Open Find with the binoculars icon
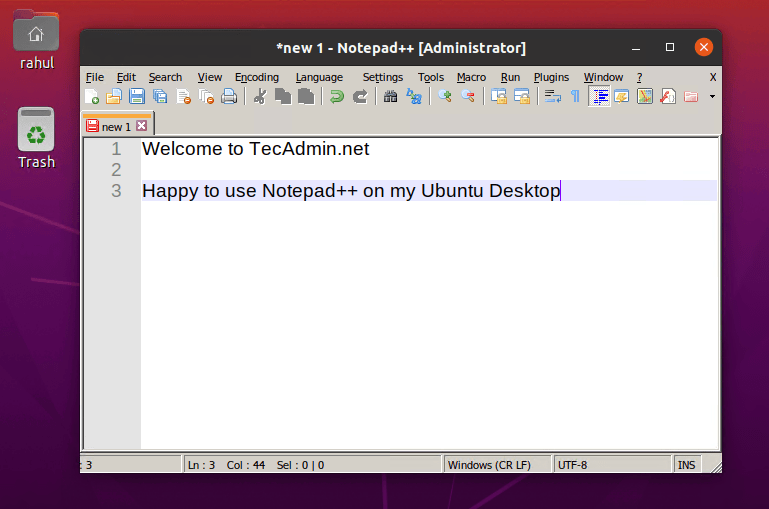This screenshot has height=509, width=769. point(390,97)
